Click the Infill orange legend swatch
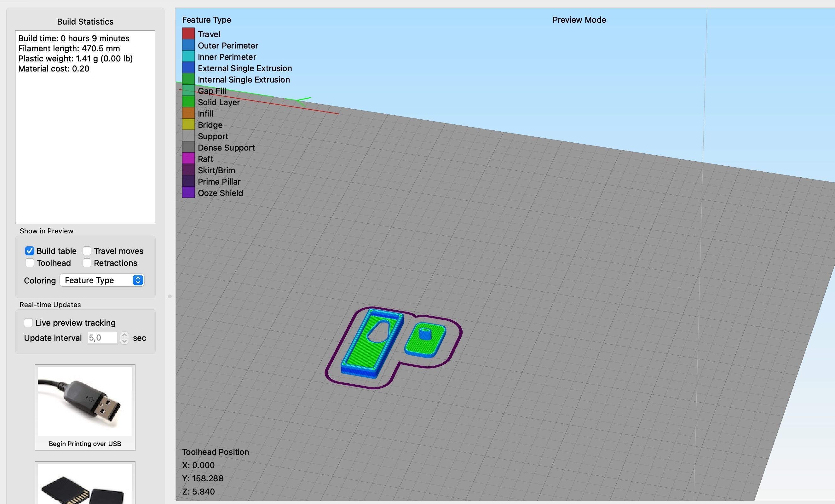Viewport: 835px width, 504px height. coord(188,113)
